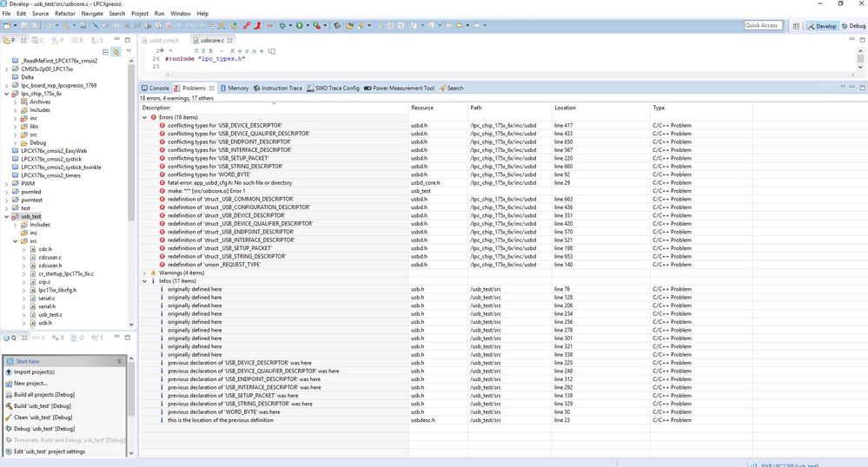
Task: Click the Debug bug icon in toolbar
Action: pos(282,25)
